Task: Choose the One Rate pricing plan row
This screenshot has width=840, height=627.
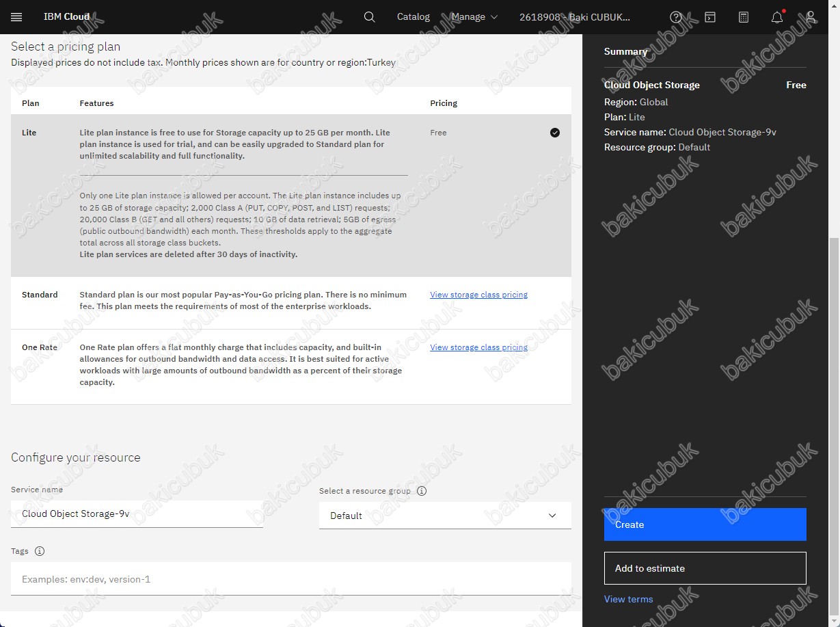Action: (291, 367)
